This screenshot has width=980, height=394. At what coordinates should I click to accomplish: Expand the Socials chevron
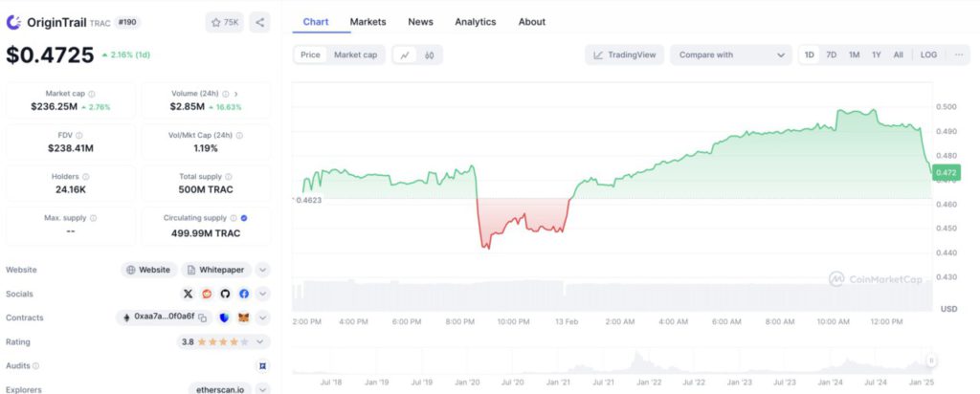(x=263, y=294)
